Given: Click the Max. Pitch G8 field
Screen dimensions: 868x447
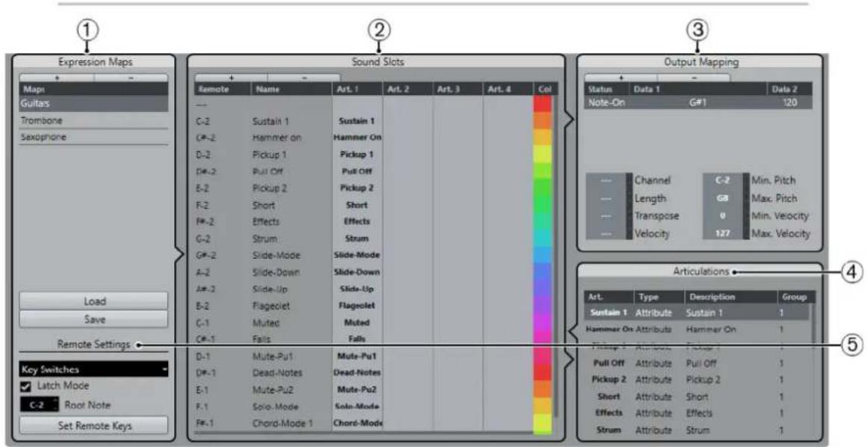Looking at the screenshot, I should coord(722,198).
